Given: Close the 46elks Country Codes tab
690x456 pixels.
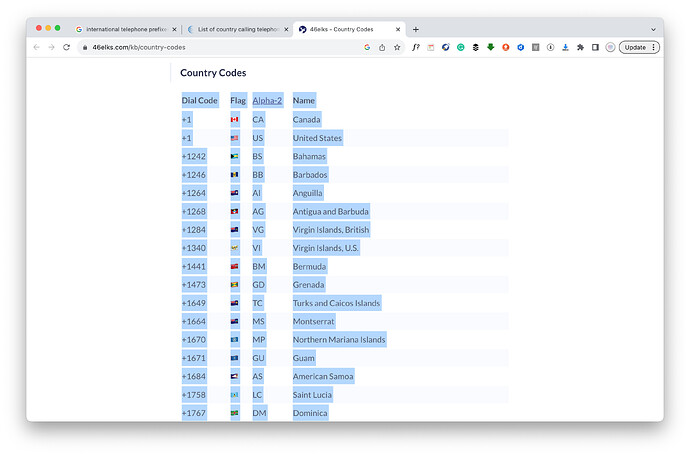Looking at the screenshot, I should tap(396, 29).
